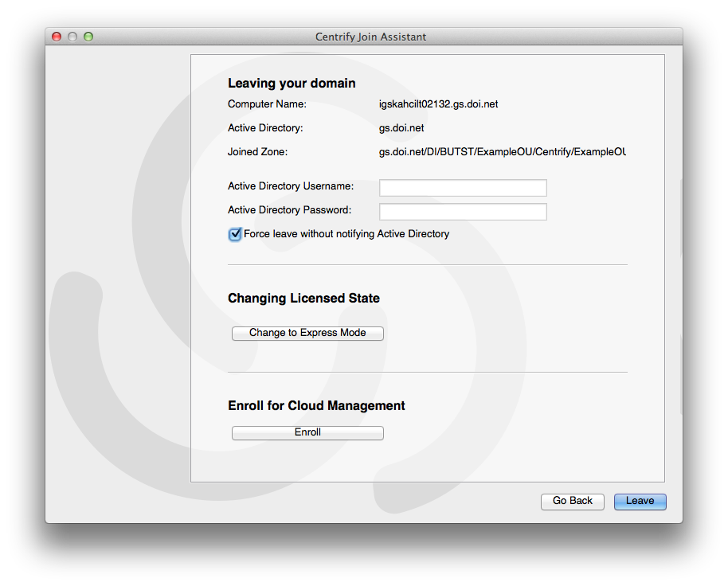This screenshot has height=586, width=728.
Task: Uncheck the Force leave checkbox
Action: pyautogui.click(x=235, y=234)
